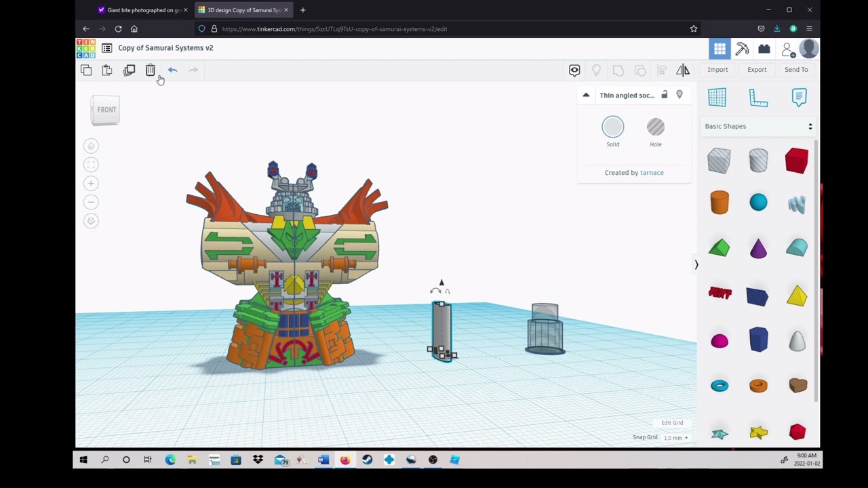This screenshot has height=488, width=868.
Task: Click the Align tool icon
Action: pos(662,70)
